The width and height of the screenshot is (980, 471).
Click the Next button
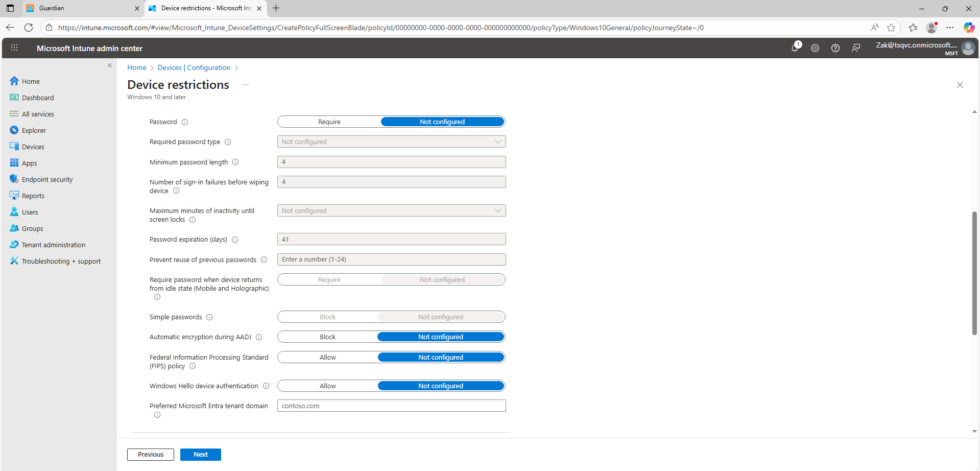point(200,455)
